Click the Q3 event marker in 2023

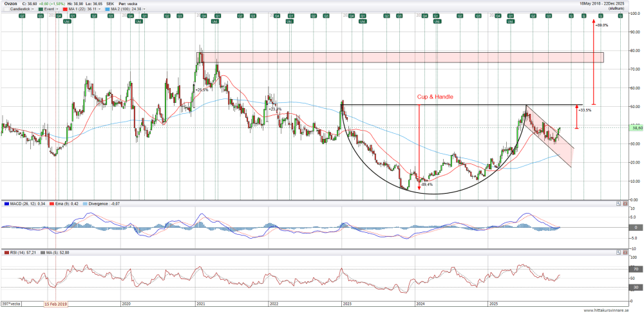point(399,16)
